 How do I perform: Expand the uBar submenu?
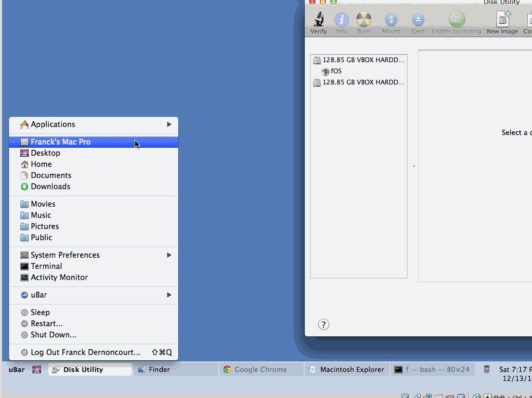click(94, 295)
